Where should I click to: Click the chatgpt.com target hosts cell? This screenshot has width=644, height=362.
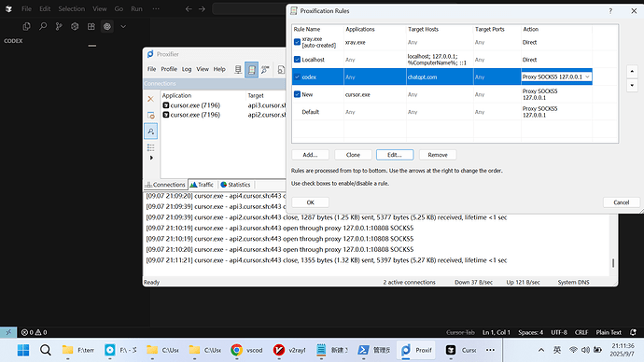click(x=440, y=77)
